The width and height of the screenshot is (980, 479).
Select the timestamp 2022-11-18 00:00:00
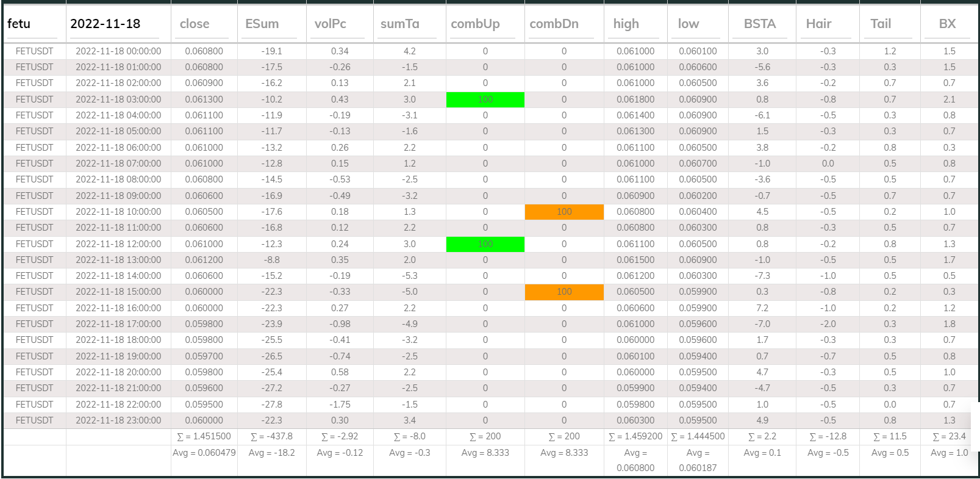pyautogui.click(x=118, y=51)
